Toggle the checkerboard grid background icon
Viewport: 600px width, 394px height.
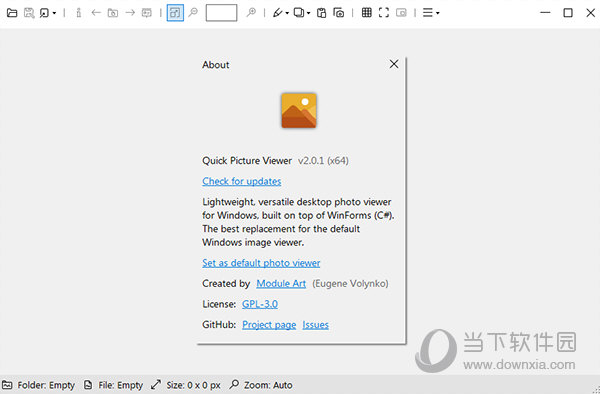[367, 13]
